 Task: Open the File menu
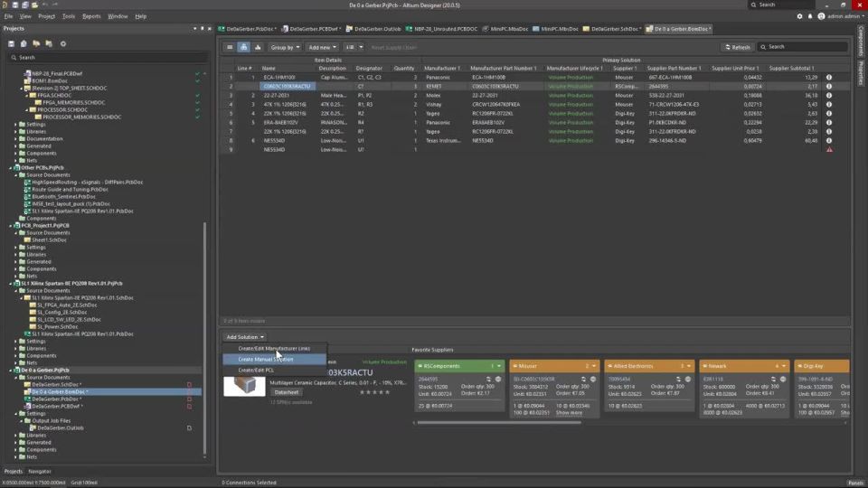click(x=8, y=16)
